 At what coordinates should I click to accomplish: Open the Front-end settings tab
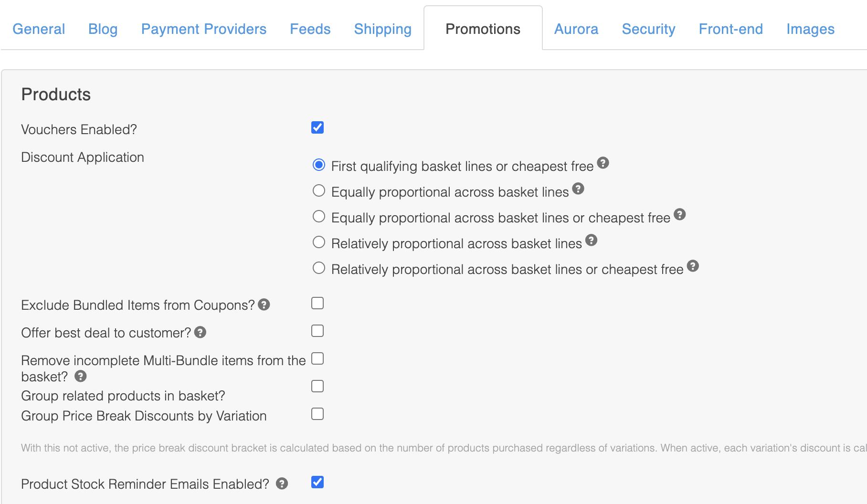coord(731,29)
